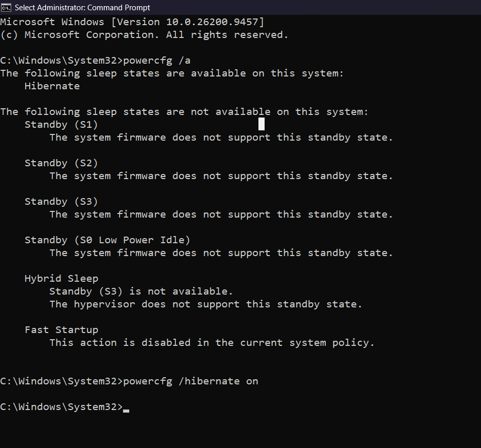Click 'Standby (S3) is not available.' line
The width and height of the screenshot is (481, 448).
pos(141,291)
